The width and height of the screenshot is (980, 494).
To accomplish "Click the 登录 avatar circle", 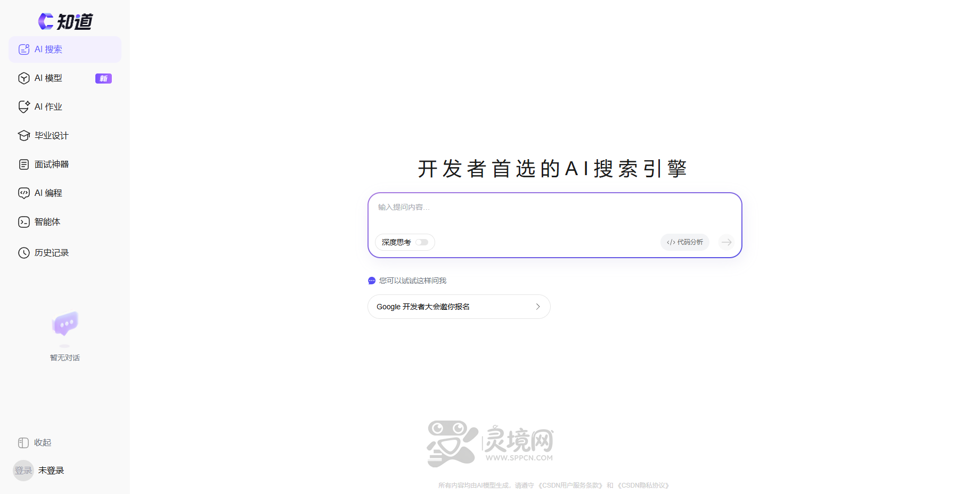I will (23, 471).
